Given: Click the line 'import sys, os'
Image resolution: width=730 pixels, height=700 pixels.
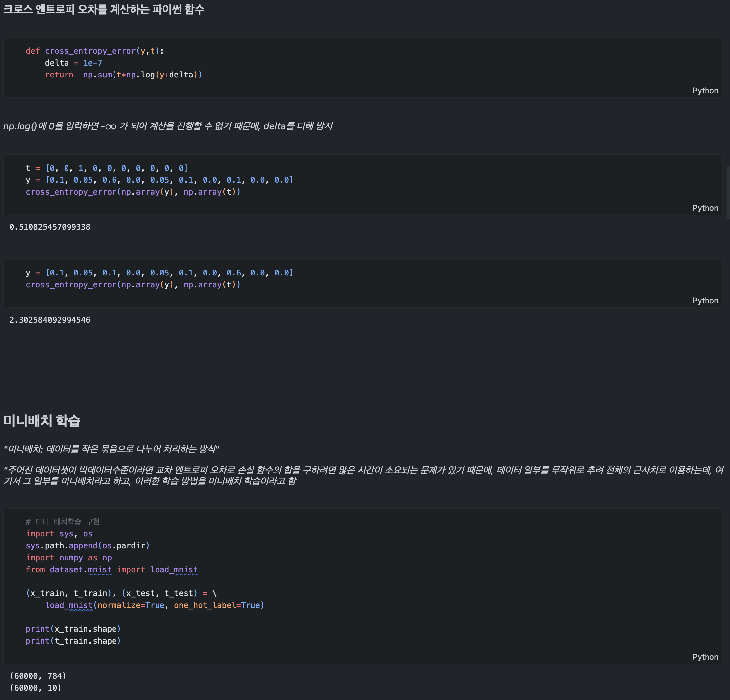Looking at the screenshot, I should (x=59, y=534).
